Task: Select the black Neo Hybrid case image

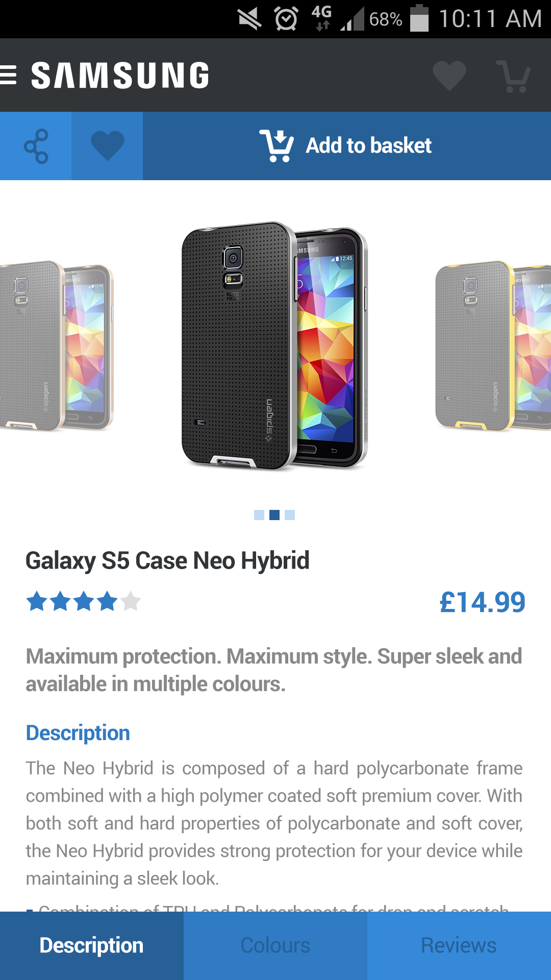Action: [x=274, y=345]
